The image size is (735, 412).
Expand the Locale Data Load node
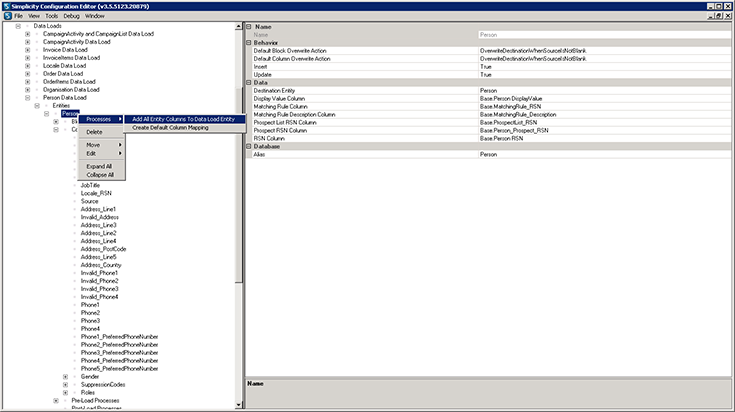click(28, 66)
